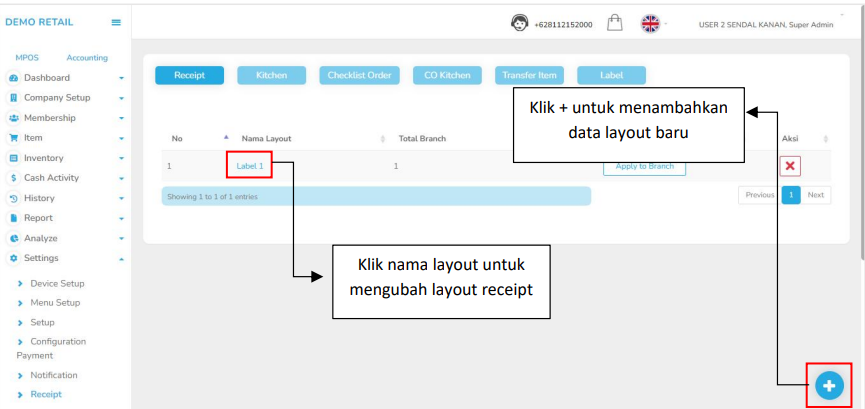Screen dimensions: 865x409
Task: Expand the Report sidebar menu
Action: coord(38,218)
